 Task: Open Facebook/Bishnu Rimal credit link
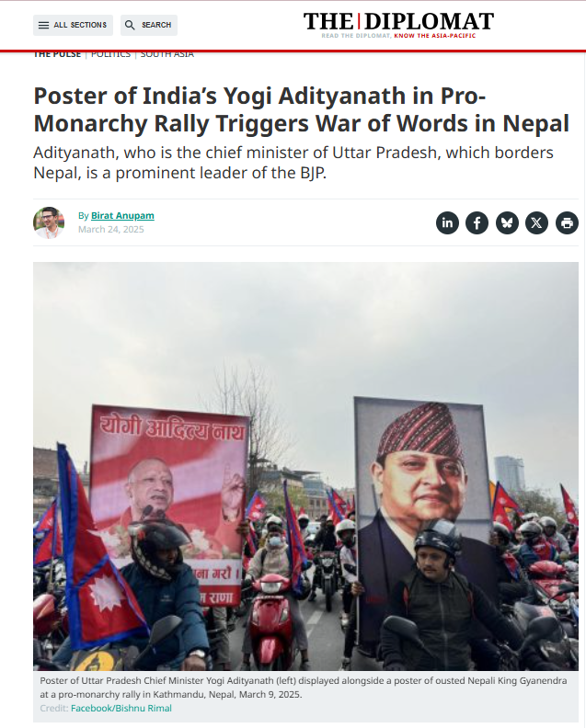tap(121, 708)
